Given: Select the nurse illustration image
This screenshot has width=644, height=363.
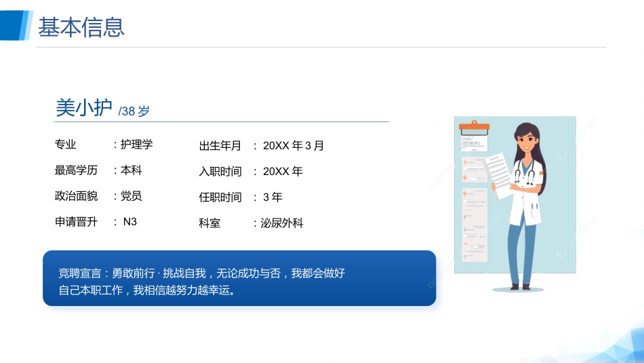Looking at the screenshot, I should (x=515, y=205).
